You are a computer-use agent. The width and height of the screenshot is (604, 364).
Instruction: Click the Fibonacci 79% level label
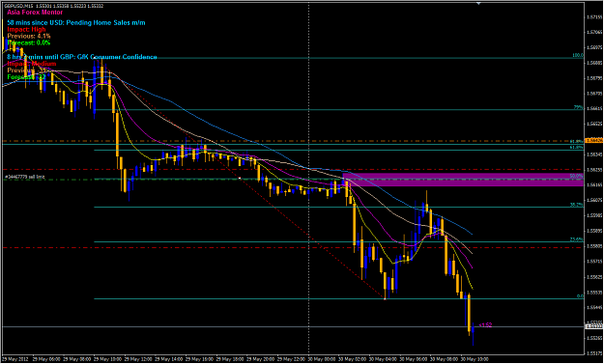579,107
